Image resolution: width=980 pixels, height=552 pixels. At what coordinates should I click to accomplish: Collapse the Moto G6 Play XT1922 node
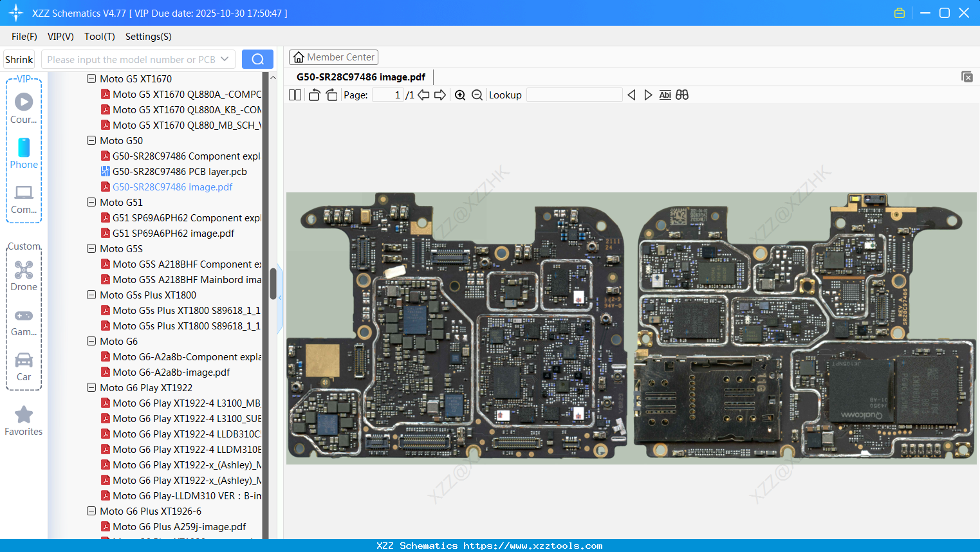[91, 387]
